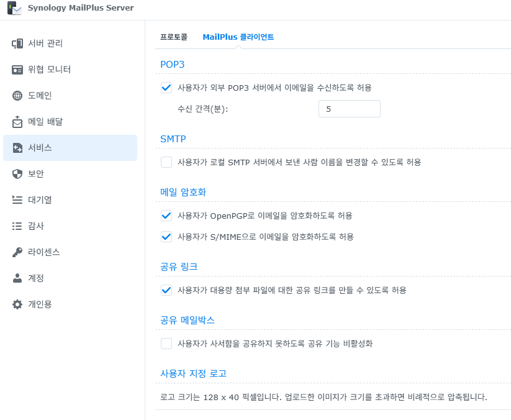Toggle the S/MIME email encryption checkbox
Image resolution: width=511 pixels, height=420 pixels.
[x=166, y=237]
